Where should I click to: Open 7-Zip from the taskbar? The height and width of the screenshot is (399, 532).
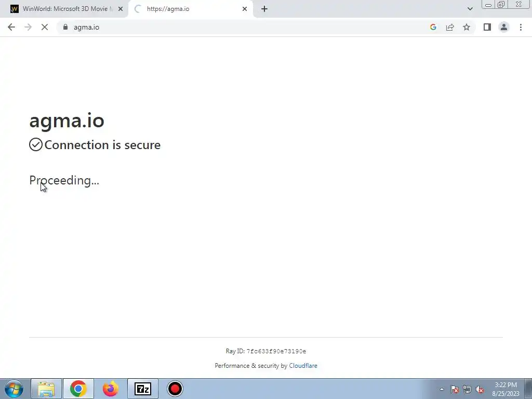pos(143,389)
